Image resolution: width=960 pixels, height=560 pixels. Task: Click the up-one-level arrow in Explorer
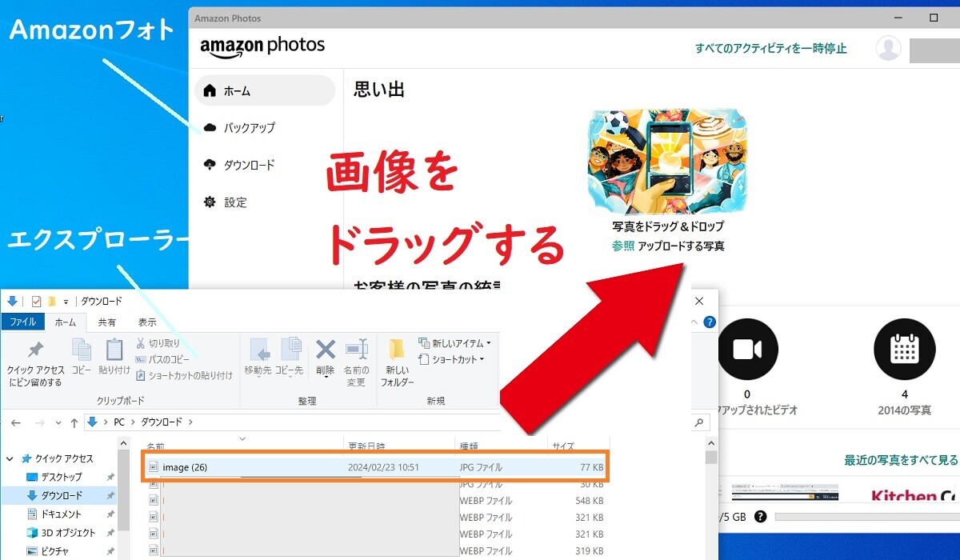(74, 422)
